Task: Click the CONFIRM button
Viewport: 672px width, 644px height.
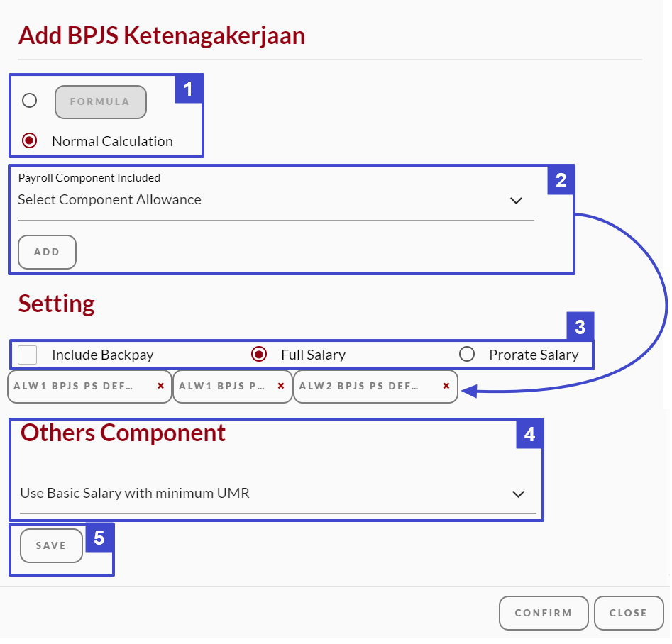Action: [544, 614]
